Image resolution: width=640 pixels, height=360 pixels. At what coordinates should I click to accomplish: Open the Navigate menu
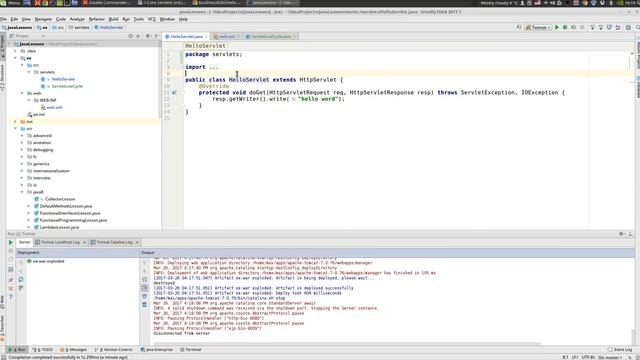tap(43, 19)
